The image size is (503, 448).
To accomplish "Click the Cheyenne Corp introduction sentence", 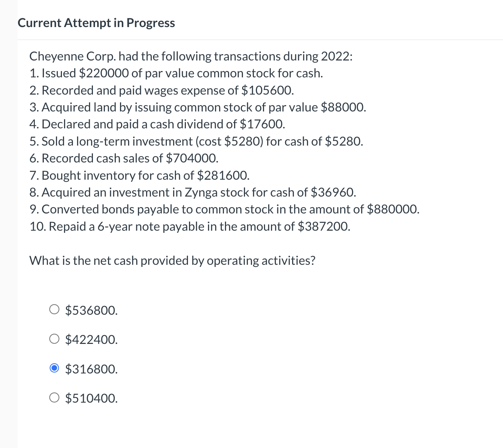I will pyautogui.click(x=191, y=56).
